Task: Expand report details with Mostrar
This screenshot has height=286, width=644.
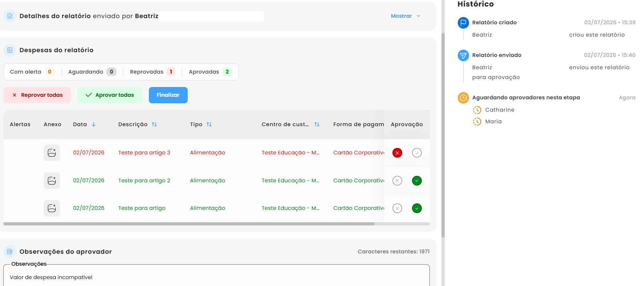Action: pyautogui.click(x=405, y=16)
